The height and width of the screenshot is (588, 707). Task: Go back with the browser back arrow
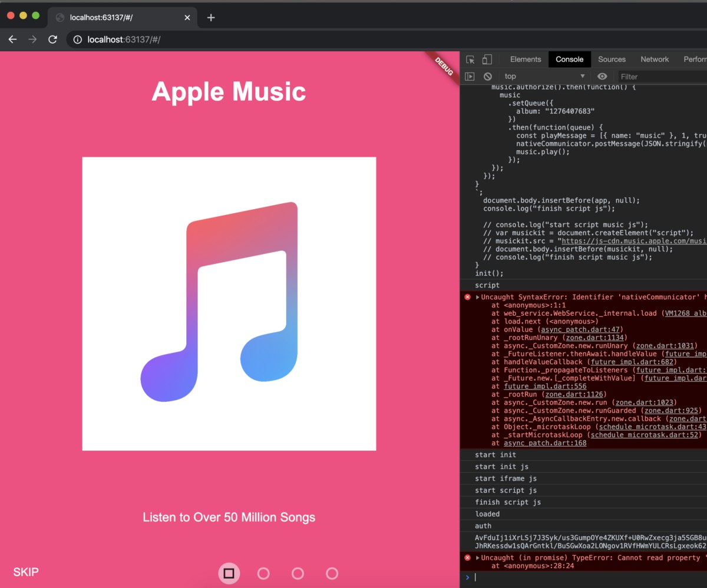click(x=12, y=39)
